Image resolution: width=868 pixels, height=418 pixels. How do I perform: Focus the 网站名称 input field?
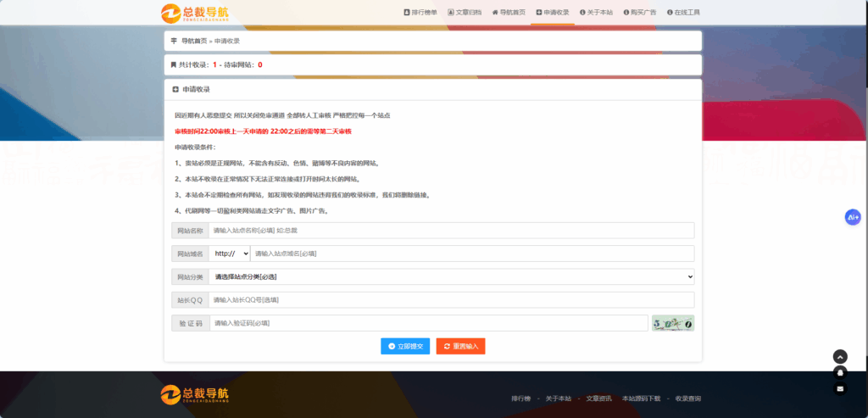(x=451, y=231)
